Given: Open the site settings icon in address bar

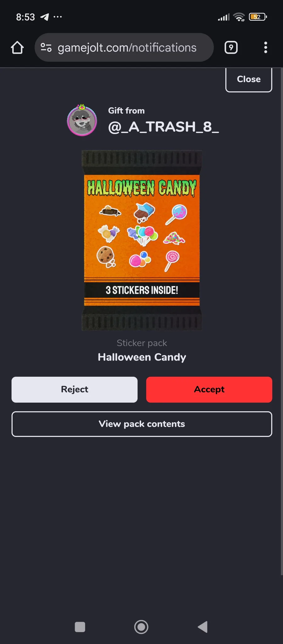Looking at the screenshot, I should coord(46,47).
